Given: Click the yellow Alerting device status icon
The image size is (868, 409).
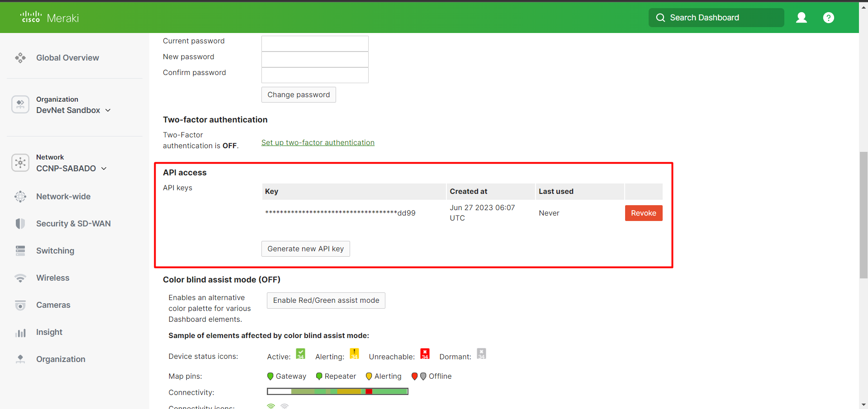Looking at the screenshot, I should point(355,353).
